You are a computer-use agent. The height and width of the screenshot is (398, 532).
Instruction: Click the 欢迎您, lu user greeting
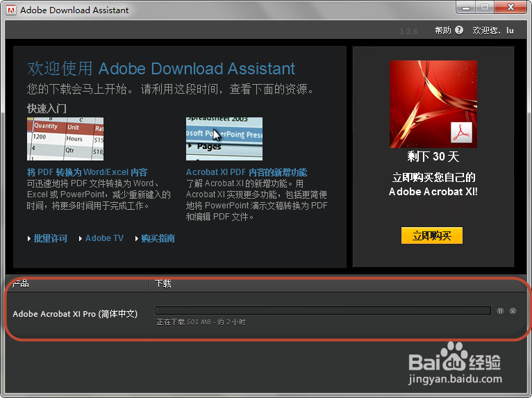493,31
